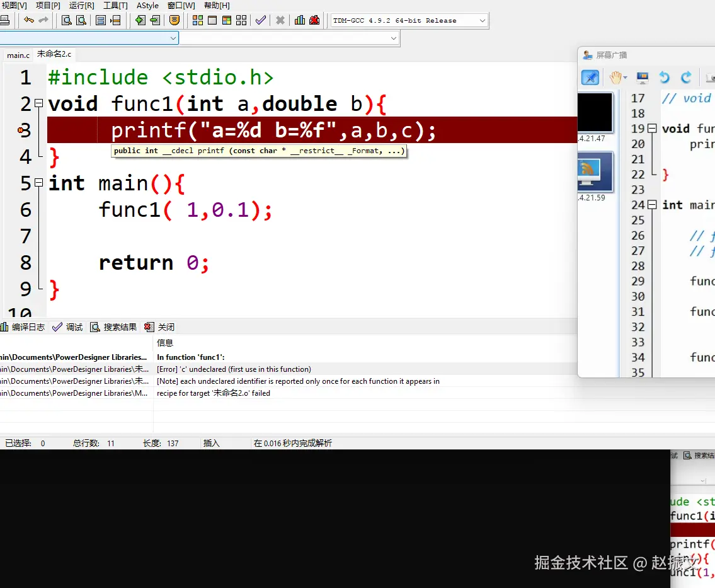This screenshot has height=588, width=715.
Task: Open the hand tool dropdown arrow
Action: [625, 78]
